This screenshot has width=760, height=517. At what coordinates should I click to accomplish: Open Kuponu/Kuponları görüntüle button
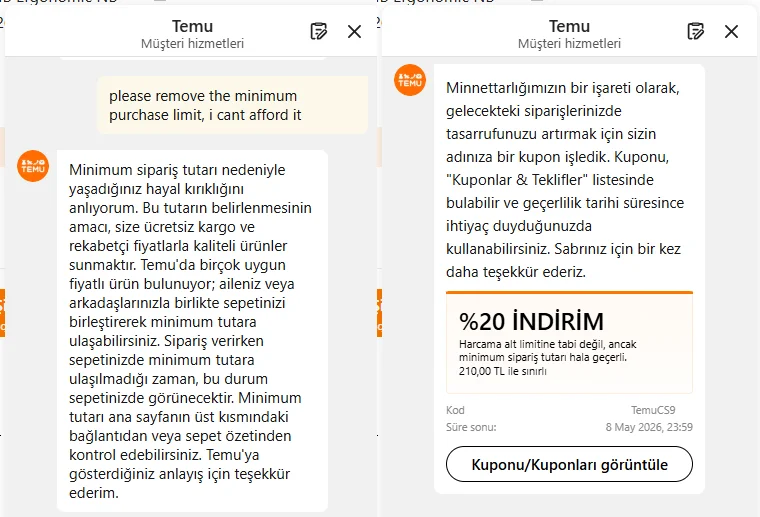pyautogui.click(x=569, y=464)
